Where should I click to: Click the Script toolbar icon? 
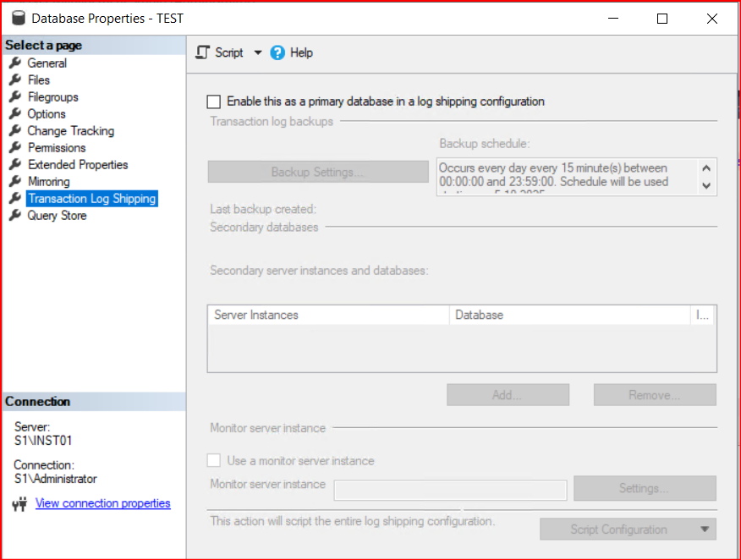[202, 52]
